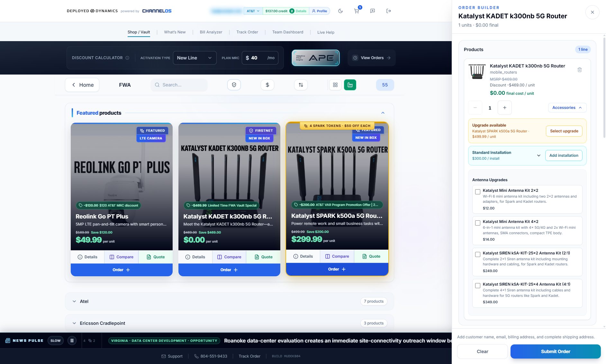Expand the Ericsson Cradlepoint product group
606x364 pixels.
coord(229,323)
